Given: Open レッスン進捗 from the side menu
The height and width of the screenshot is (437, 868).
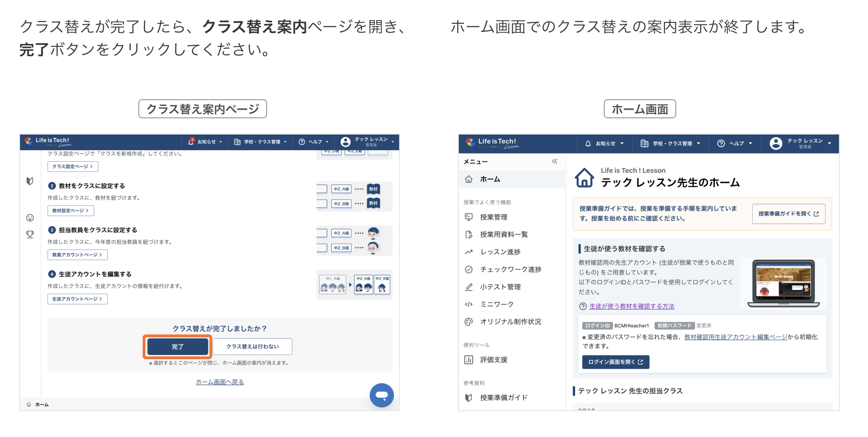Looking at the screenshot, I should 500,252.
